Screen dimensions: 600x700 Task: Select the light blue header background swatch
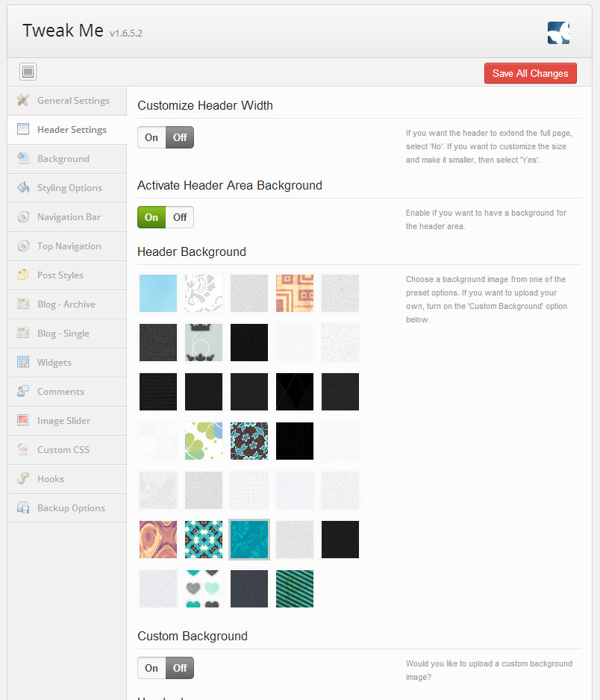tap(158, 293)
